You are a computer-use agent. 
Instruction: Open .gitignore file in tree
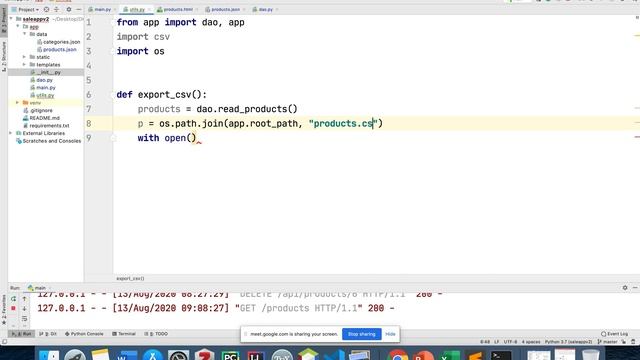tap(38, 111)
